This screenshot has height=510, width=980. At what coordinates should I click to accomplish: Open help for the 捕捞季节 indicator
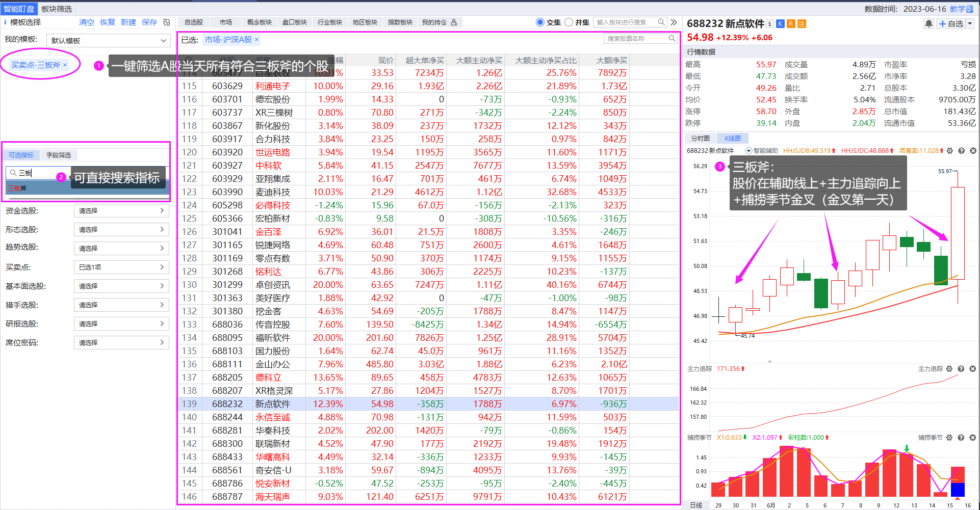[x=961, y=438]
